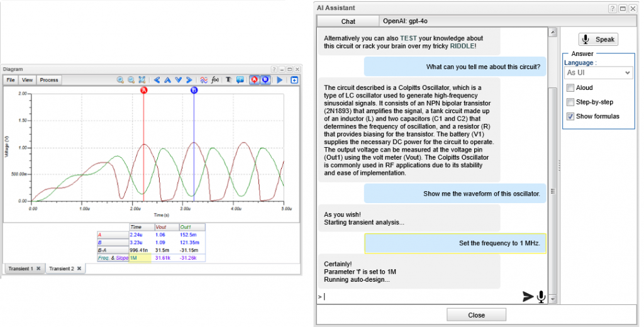This screenshot has height=327, width=644.
Task: Click the -31.26k slope value cell
Action: coord(192,258)
